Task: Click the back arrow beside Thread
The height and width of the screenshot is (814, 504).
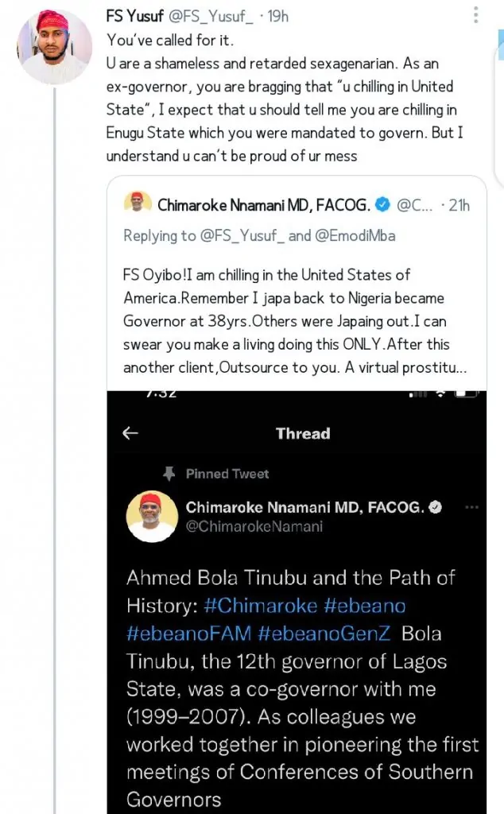Action: click(x=130, y=433)
